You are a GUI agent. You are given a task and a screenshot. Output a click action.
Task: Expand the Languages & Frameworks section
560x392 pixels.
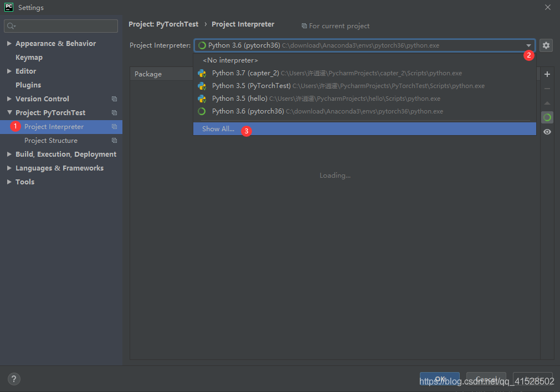click(x=9, y=168)
